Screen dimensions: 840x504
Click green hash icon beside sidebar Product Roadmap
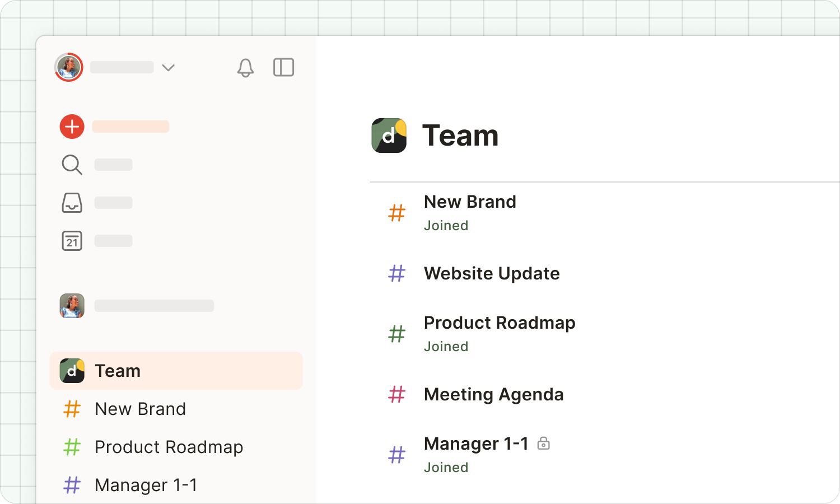click(72, 447)
